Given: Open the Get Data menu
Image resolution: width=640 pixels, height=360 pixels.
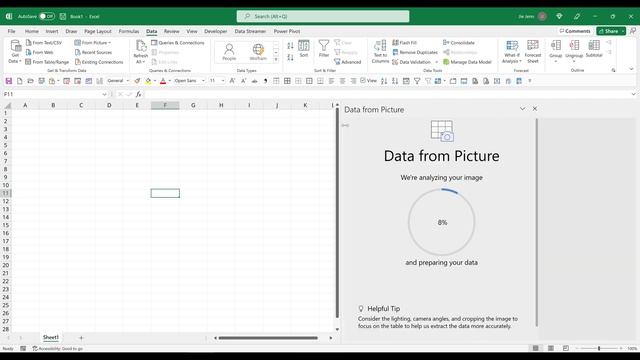Looking at the screenshot, I should 15,52.
